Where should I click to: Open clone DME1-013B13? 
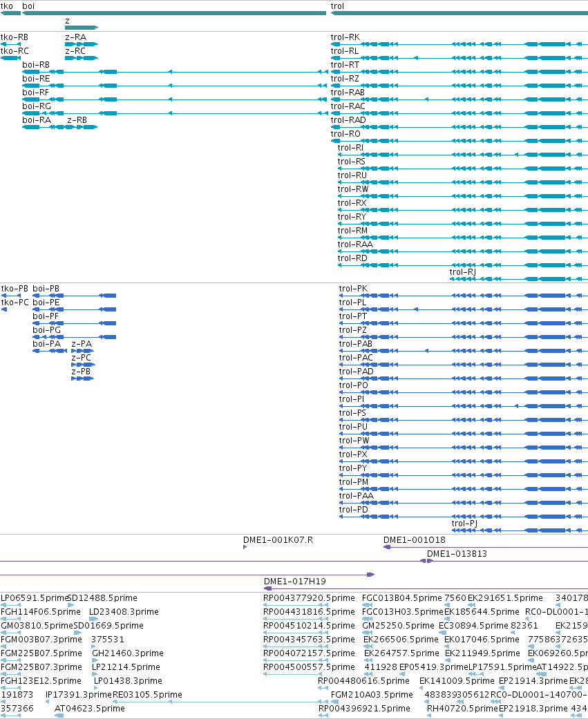457,553
